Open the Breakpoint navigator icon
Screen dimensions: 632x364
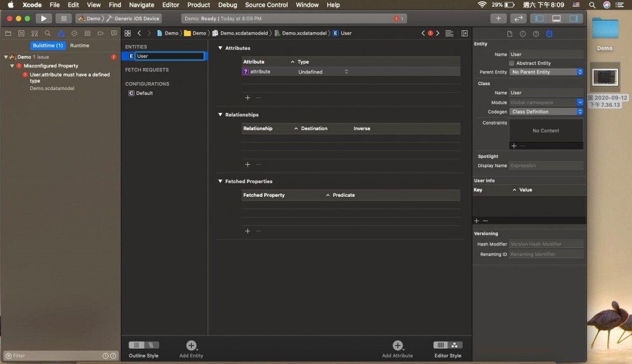(x=101, y=33)
